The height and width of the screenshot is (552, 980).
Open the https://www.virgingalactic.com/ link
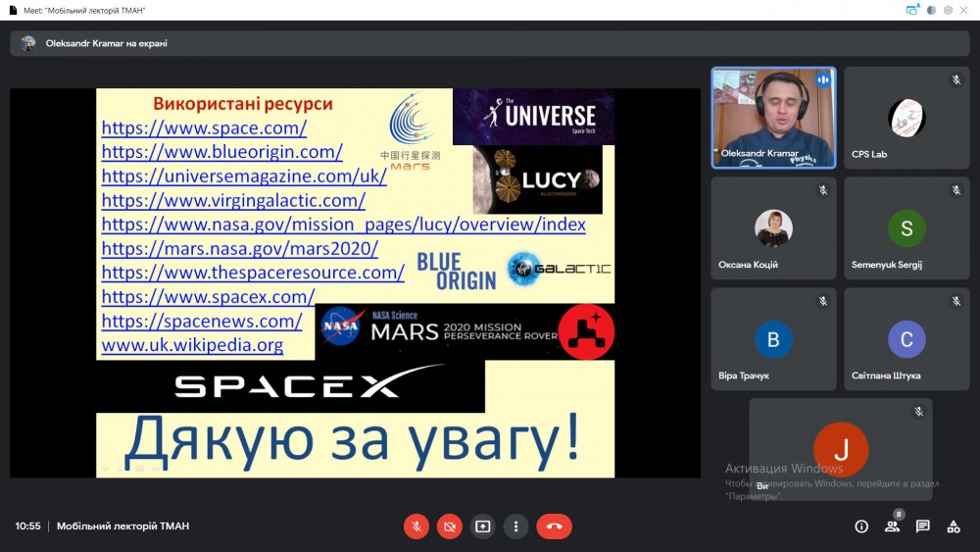tap(233, 201)
